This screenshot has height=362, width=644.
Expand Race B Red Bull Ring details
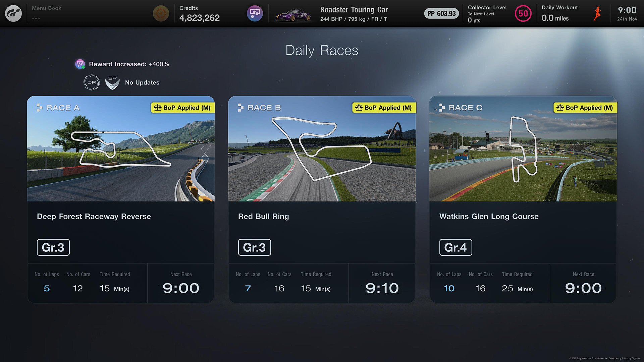pyautogui.click(x=322, y=199)
